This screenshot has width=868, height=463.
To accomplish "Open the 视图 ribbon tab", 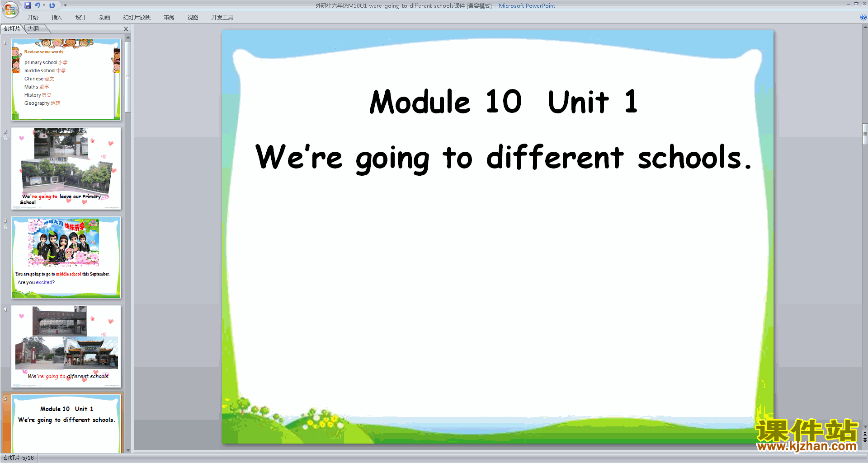I will coord(193,18).
